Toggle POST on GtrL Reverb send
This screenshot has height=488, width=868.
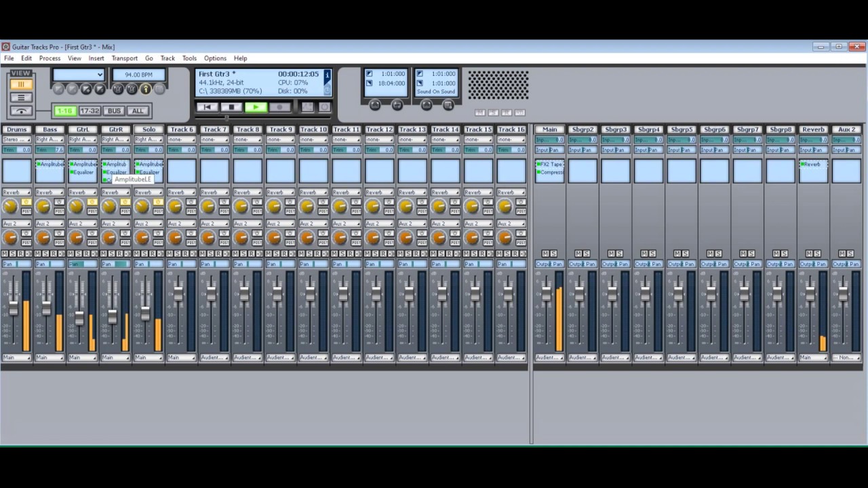pos(93,211)
